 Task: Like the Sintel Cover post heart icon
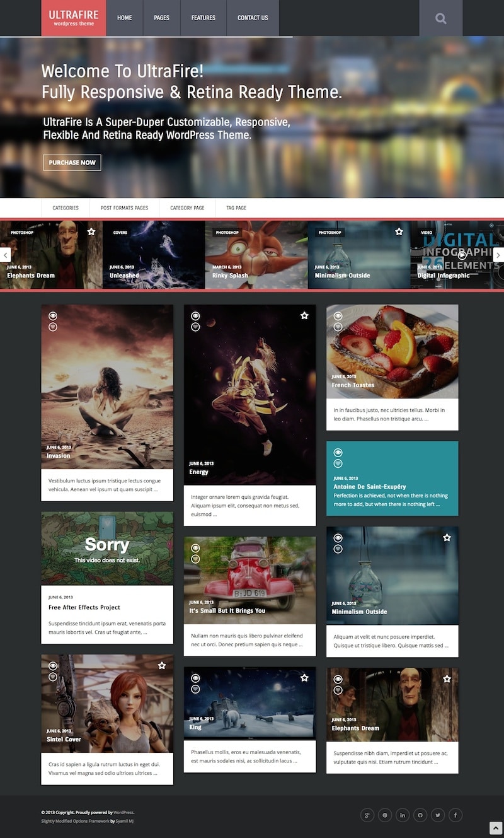[x=53, y=677]
